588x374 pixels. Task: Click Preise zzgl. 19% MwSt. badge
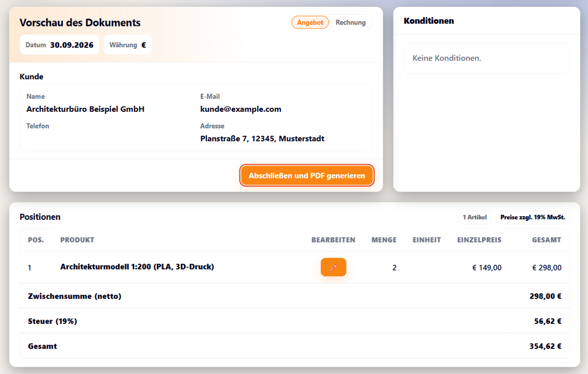pyautogui.click(x=532, y=217)
